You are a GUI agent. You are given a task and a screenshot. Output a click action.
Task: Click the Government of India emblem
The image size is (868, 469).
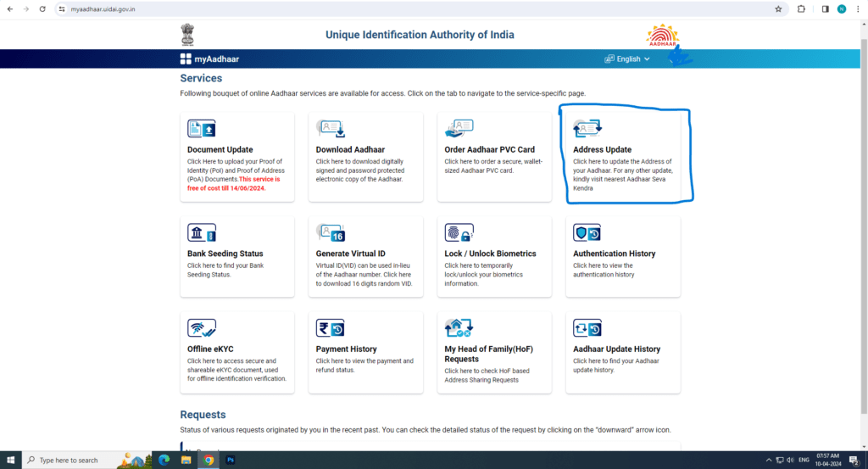pyautogui.click(x=187, y=34)
